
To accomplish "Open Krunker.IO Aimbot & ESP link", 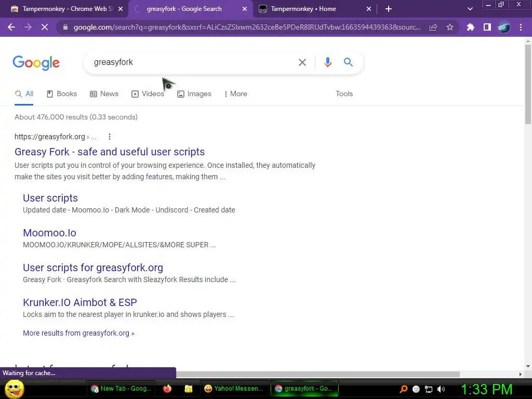I will [x=80, y=302].
